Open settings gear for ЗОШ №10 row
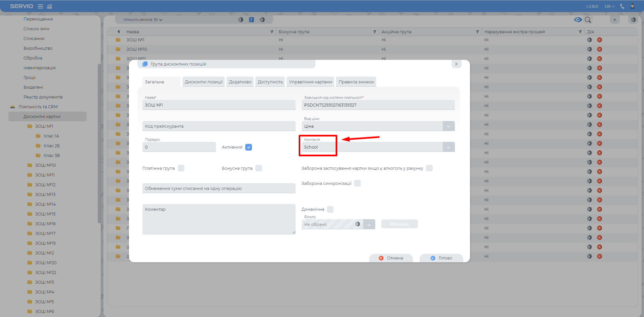The height and width of the screenshot is (317, 644). 589,49
